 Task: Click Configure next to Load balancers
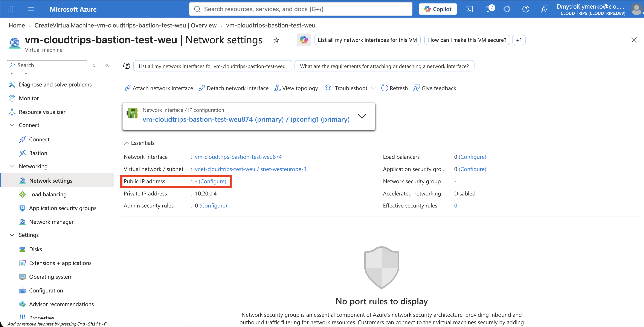pos(472,157)
